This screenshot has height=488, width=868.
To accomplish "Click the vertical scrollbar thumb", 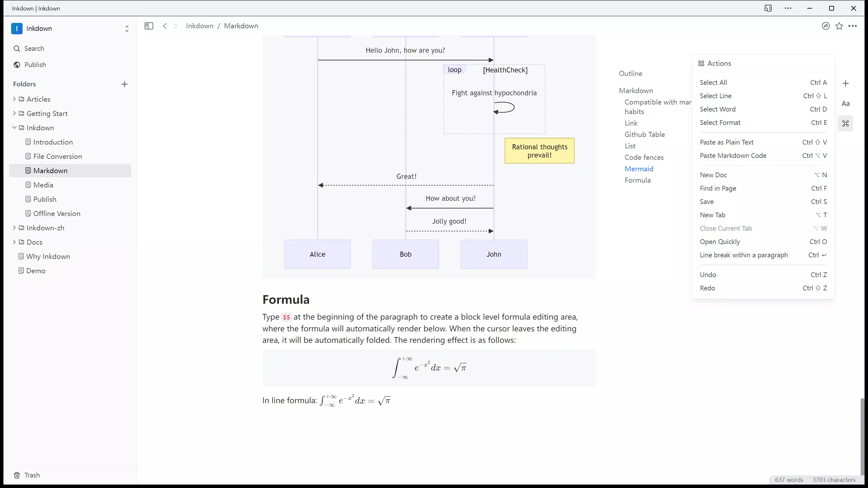I will click(x=862, y=437).
